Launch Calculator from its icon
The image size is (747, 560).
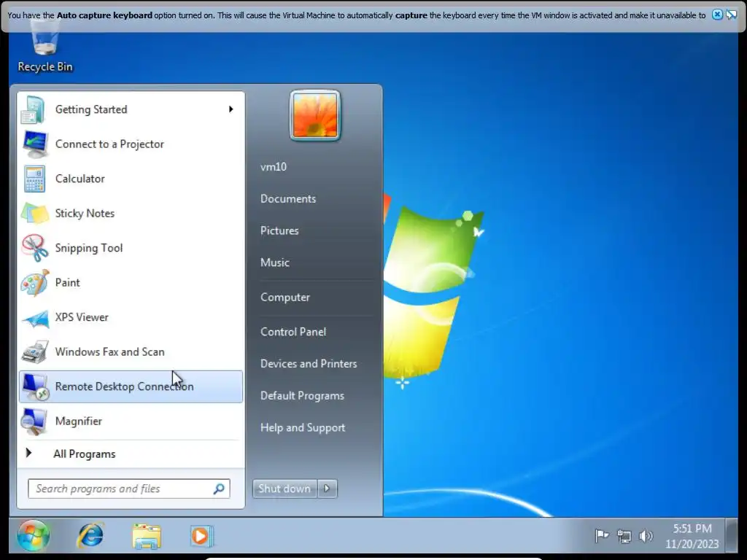click(34, 179)
